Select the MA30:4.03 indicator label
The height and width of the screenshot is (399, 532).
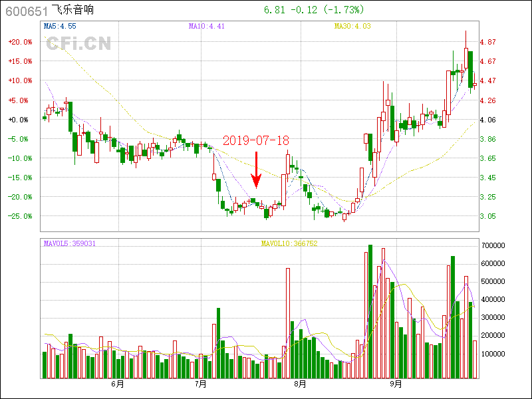[x=352, y=26]
